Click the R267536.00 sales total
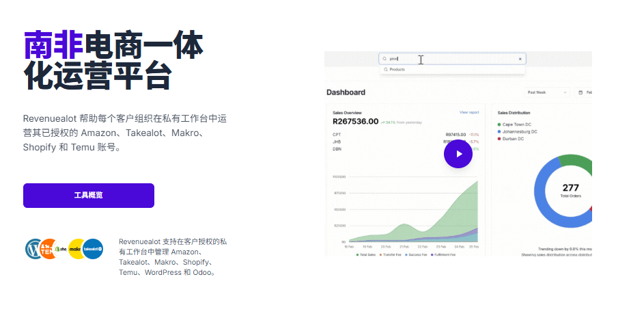Viewport: 644px width, 318px height. click(x=355, y=121)
